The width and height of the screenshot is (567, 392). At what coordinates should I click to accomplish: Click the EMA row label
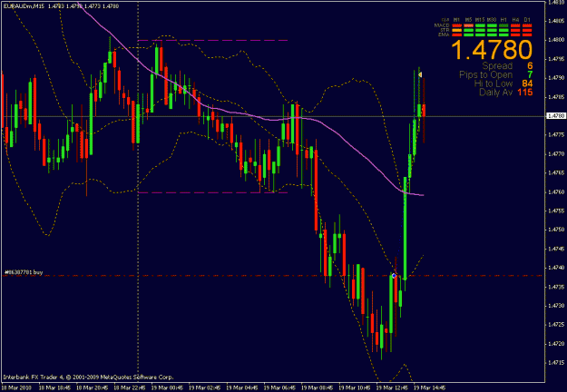pyautogui.click(x=444, y=34)
